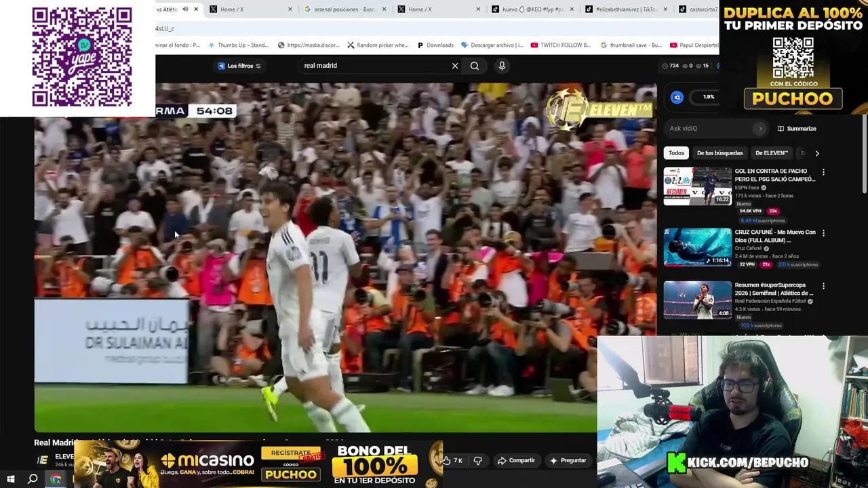
Task: Open options menu for CRUZ CAFUNÉ video
Action: point(823,232)
